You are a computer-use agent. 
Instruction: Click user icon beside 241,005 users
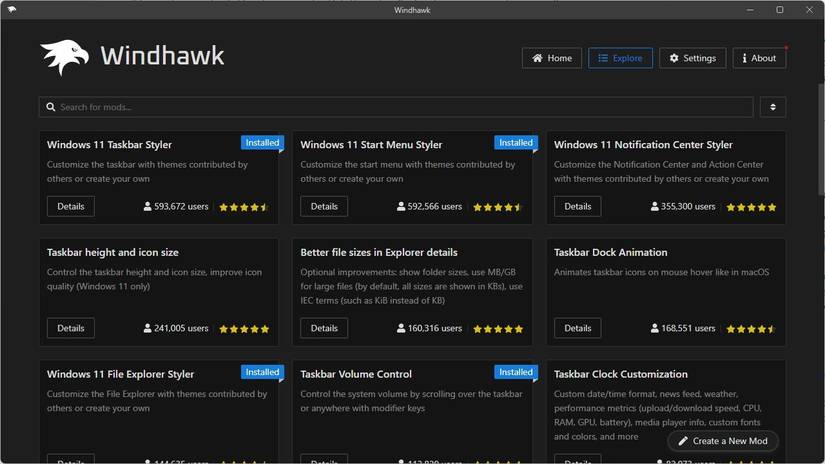[x=147, y=328]
